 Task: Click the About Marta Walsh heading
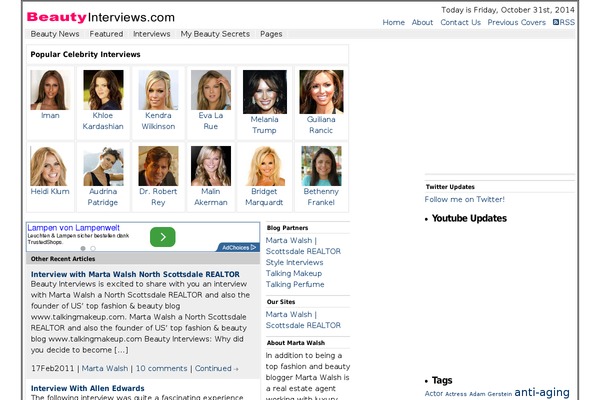(296, 343)
